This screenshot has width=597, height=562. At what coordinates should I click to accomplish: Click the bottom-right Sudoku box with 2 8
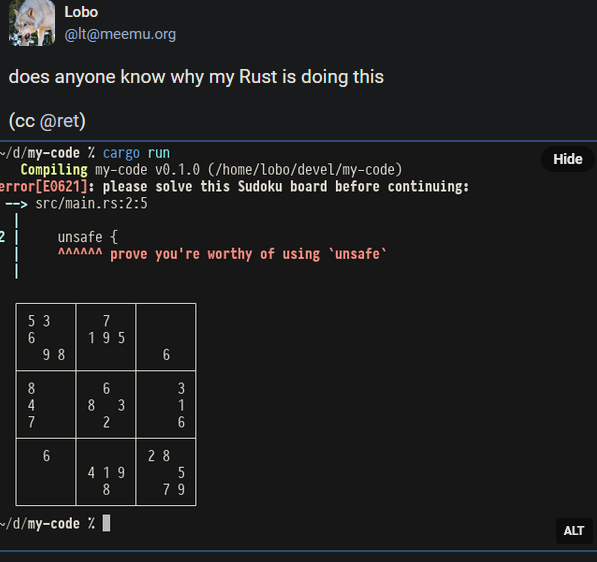(x=166, y=472)
